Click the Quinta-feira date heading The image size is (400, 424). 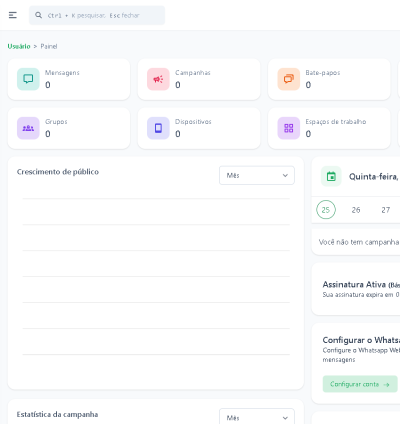pos(374,177)
